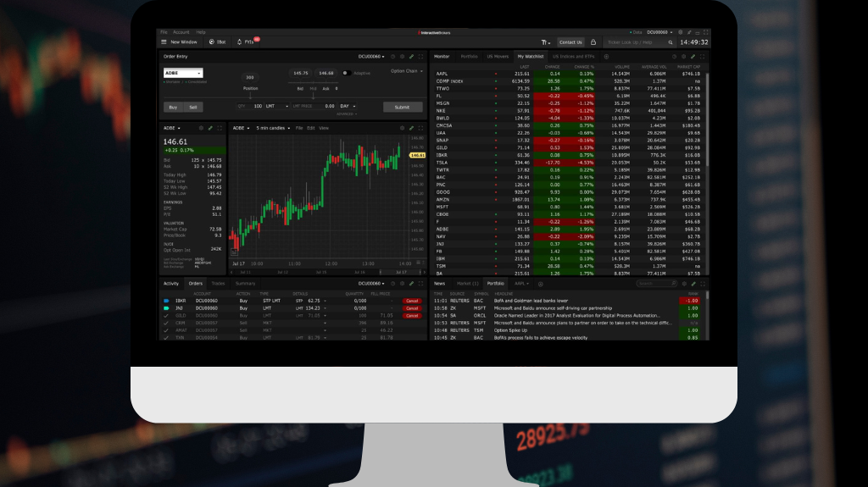Open the chart View menu
Screen dimensions: 868x487
[324, 128]
